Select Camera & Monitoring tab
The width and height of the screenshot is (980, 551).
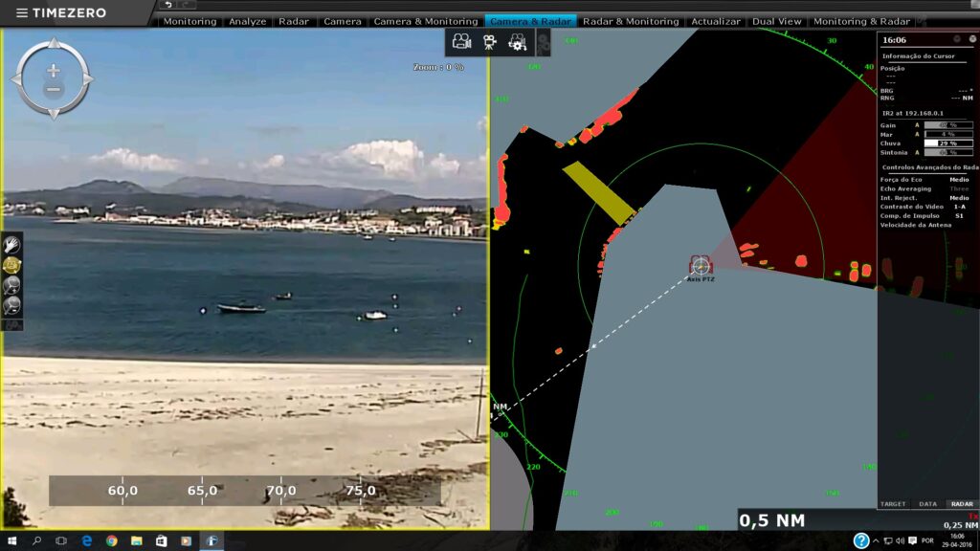[426, 21]
